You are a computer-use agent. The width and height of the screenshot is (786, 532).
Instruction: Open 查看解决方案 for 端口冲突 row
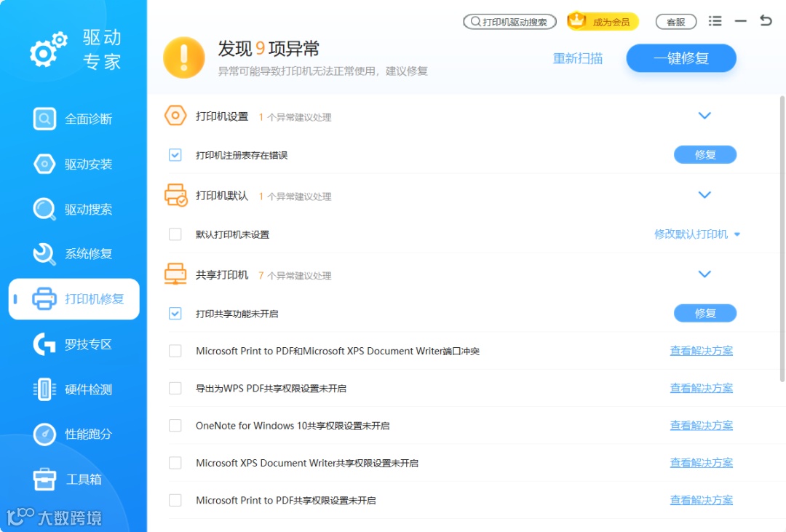click(x=702, y=351)
